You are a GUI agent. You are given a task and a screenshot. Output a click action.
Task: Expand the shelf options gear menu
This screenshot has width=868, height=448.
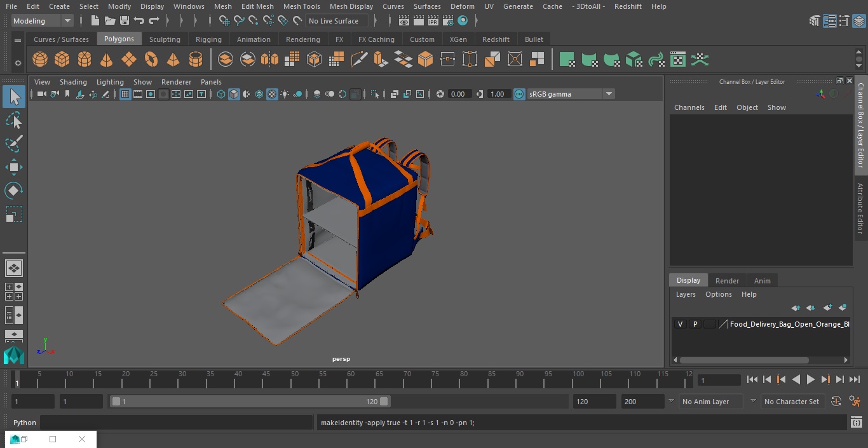click(x=18, y=62)
